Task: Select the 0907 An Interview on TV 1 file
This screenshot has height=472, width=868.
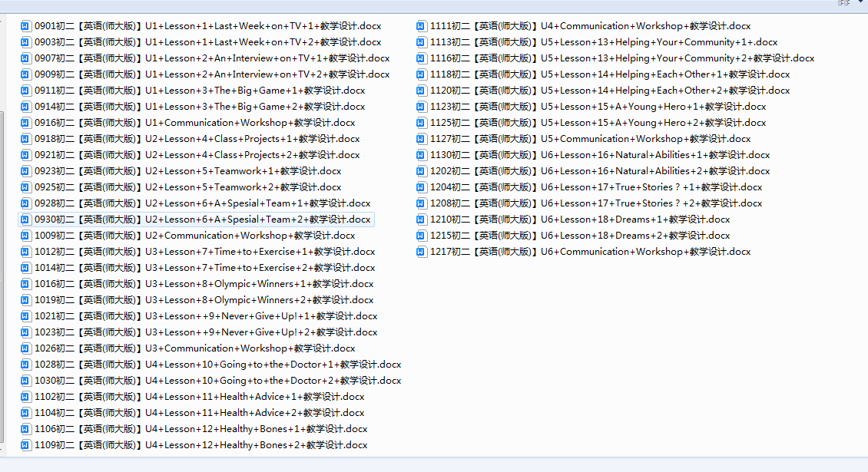Action: [211, 58]
